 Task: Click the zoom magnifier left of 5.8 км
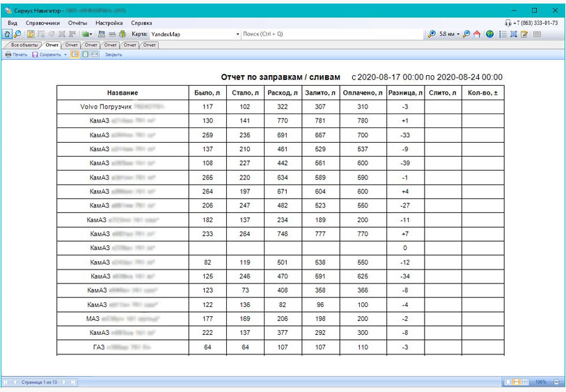click(x=432, y=33)
